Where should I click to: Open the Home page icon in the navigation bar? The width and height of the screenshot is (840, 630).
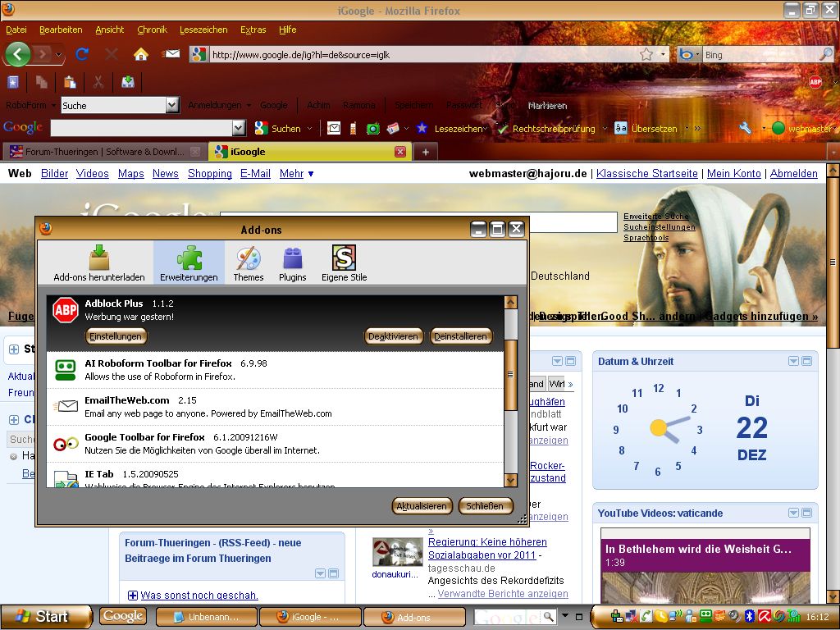141,54
